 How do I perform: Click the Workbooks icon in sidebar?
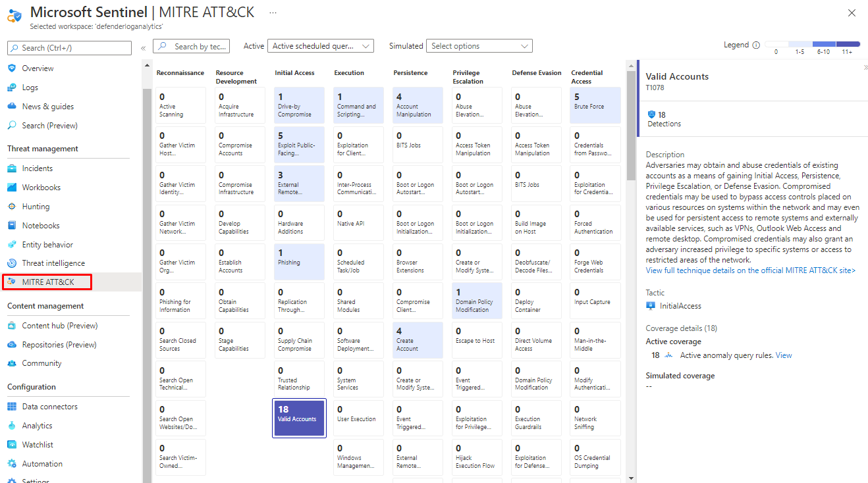click(x=12, y=188)
